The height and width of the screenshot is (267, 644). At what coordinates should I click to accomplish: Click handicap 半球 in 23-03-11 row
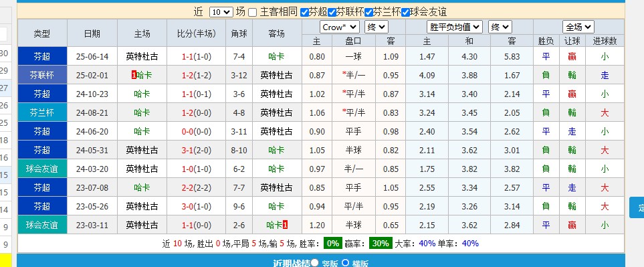354,225
